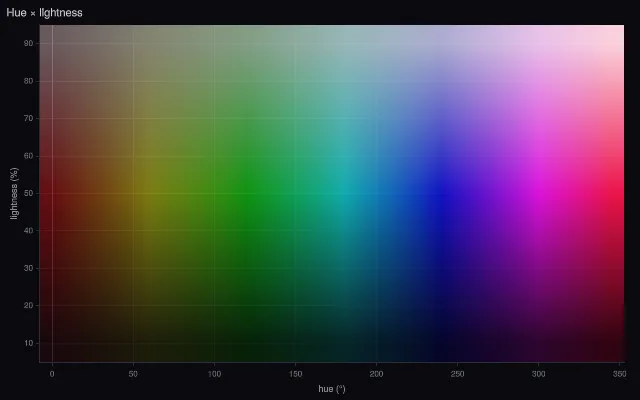
Task: Click the 100 tick label on the hue axis
Action: click(x=214, y=374)
